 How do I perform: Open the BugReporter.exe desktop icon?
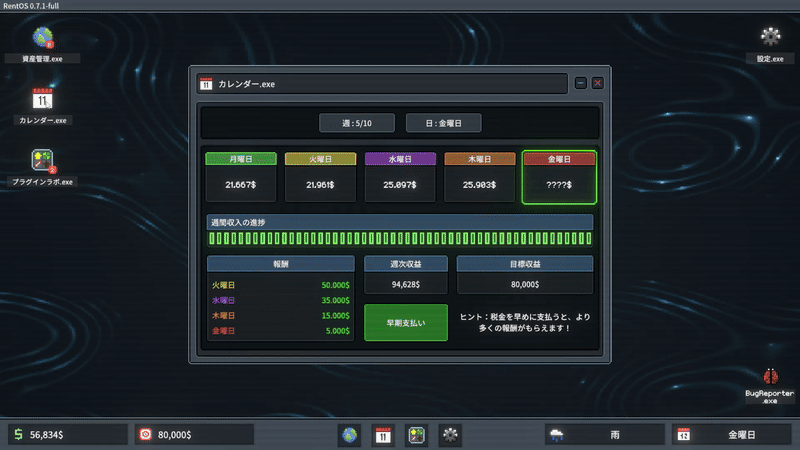(x=769, y=380)
